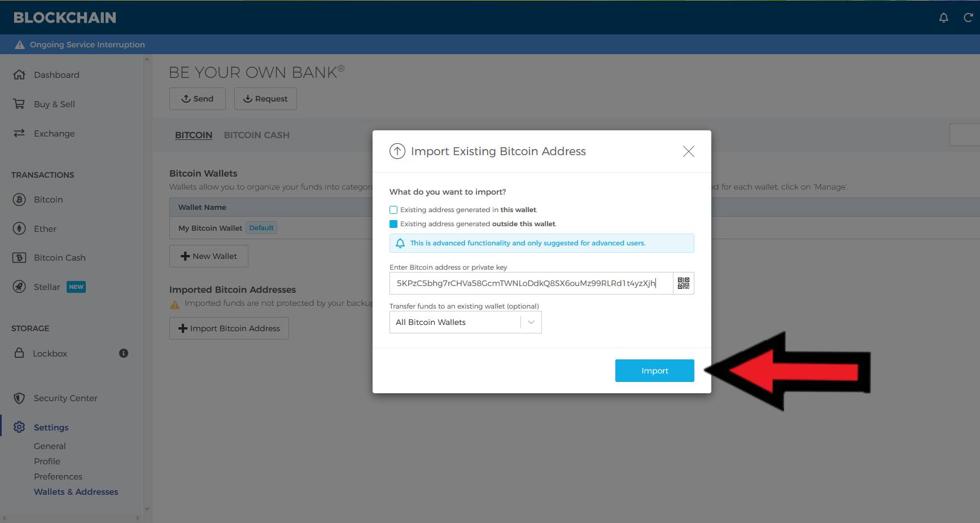This screenshot has width=980, height=523.
Task: Open the Security Center page
Action: (65, 398)
